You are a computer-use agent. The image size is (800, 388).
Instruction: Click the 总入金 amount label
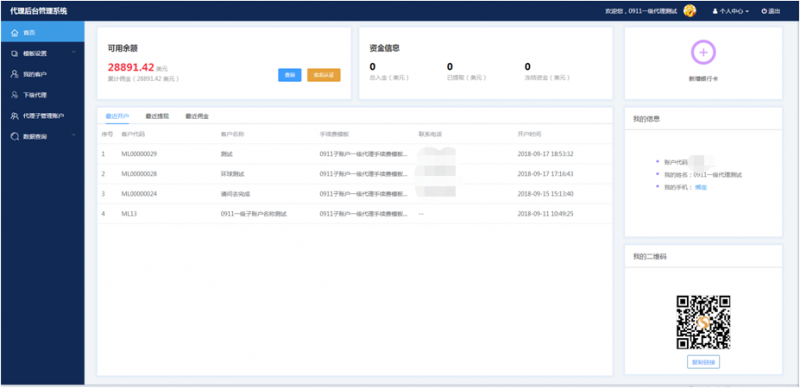(x=389, y=78)
